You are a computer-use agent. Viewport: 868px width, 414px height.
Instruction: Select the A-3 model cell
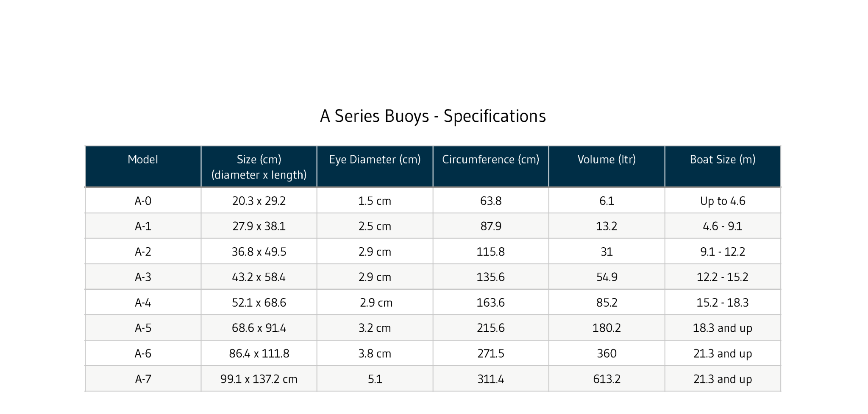click(143, 277)
